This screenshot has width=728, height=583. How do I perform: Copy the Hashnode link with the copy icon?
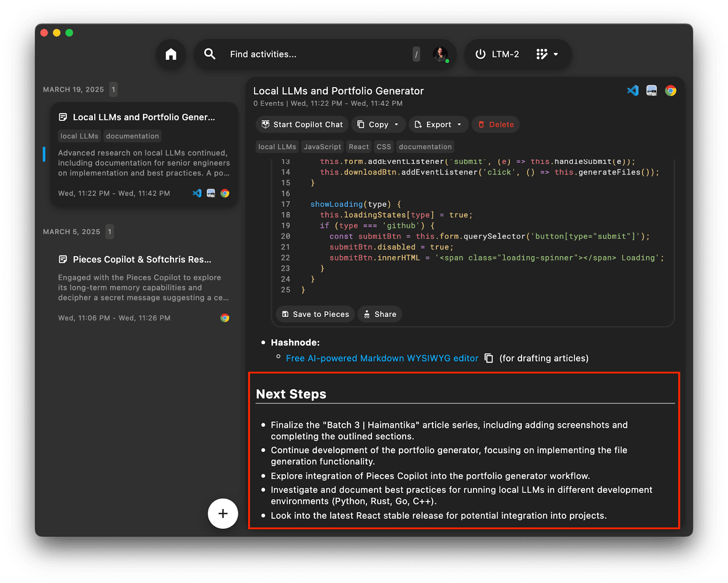pos(489,358)
